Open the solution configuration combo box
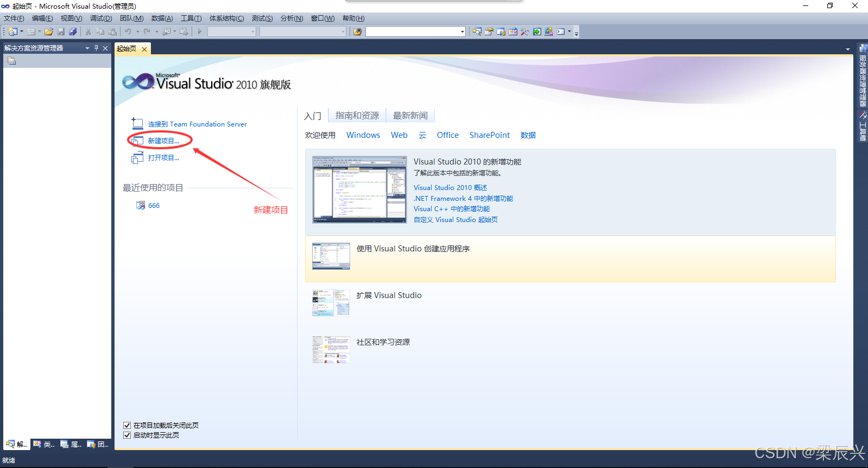 232,31
